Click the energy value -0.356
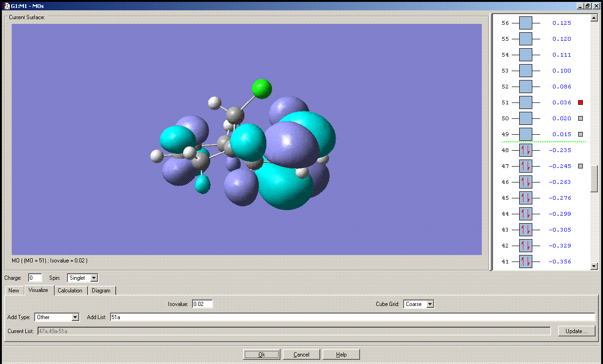The width and height of the screenshot is (603, 364). coord(560,262)
